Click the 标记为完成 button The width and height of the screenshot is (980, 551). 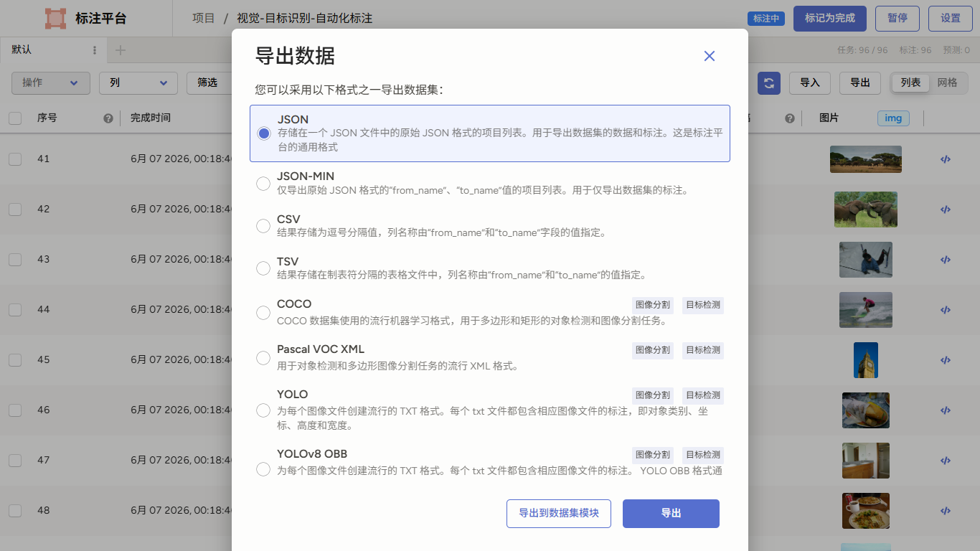(830, 18)
